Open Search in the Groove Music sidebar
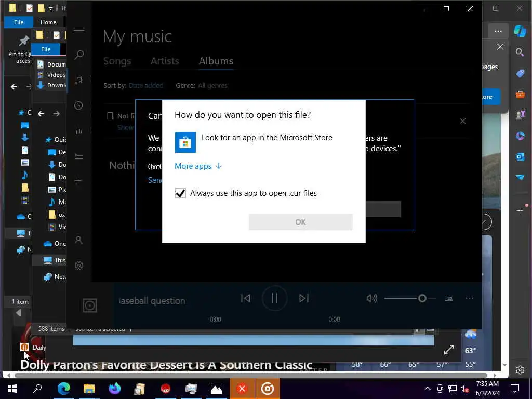The height and width of the screenshot is (399, 532). coord(79,55)
